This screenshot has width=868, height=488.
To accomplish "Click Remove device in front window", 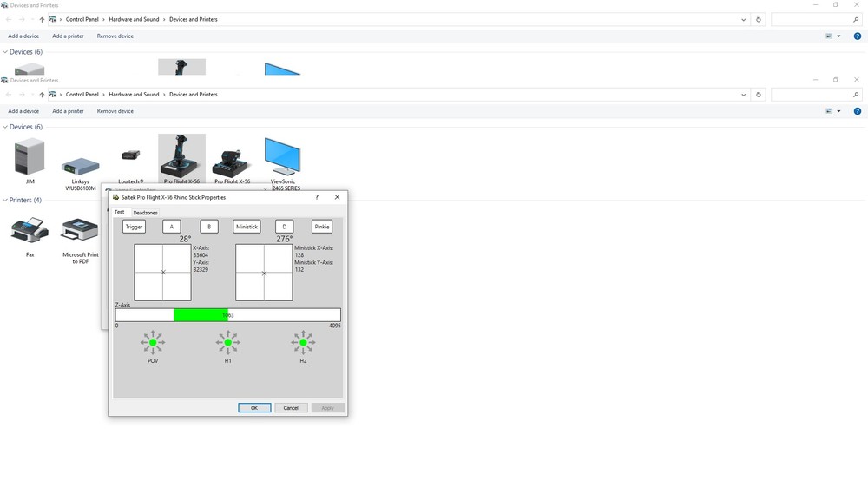I will pos(115,111).
